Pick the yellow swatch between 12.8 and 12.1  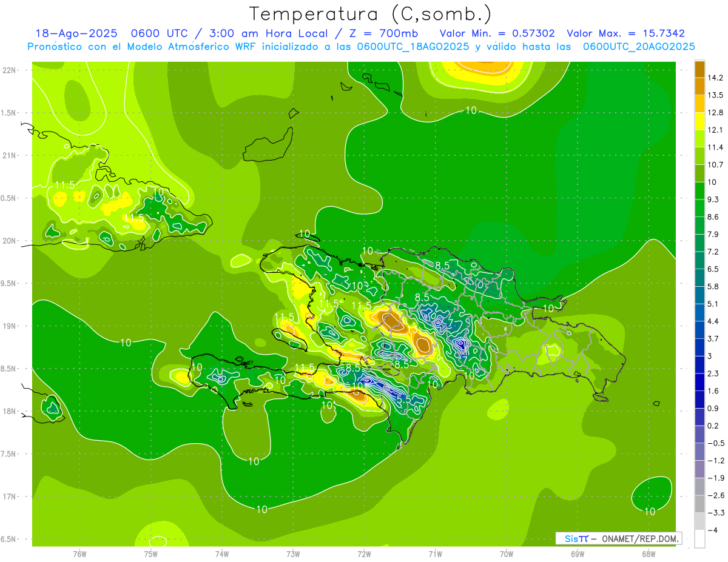pos(699,121)
